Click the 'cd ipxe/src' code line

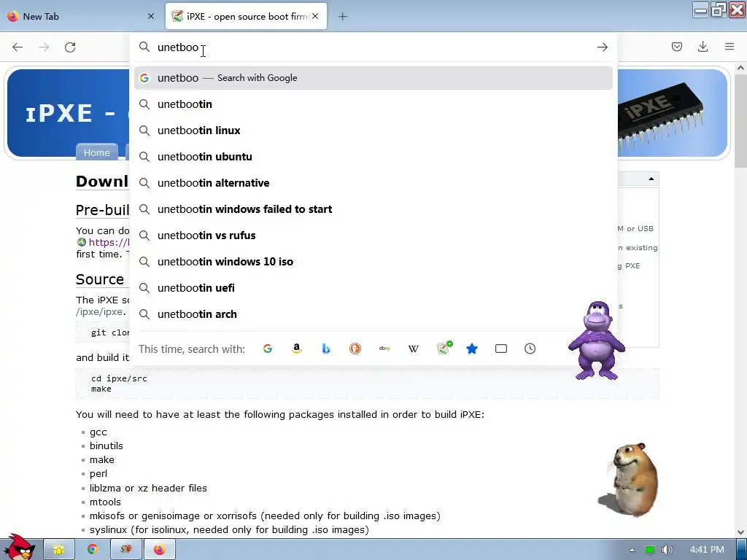119,378
